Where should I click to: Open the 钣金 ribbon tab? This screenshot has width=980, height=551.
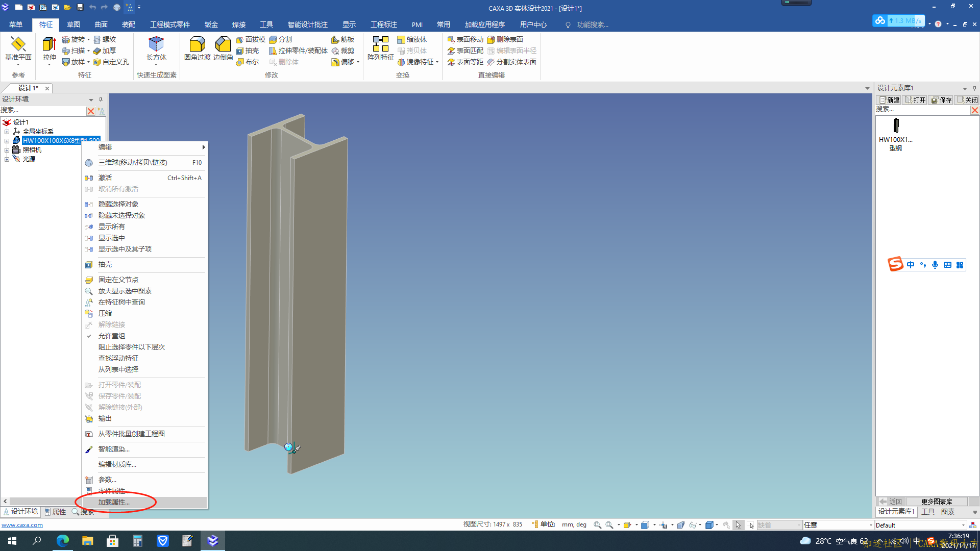211,24
